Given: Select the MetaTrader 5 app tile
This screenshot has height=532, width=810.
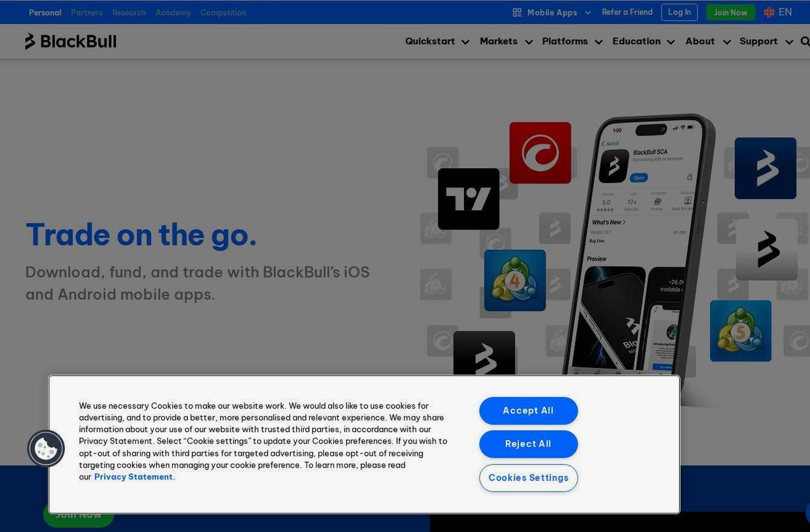Looking at the screenshot, I should point(741,331).
